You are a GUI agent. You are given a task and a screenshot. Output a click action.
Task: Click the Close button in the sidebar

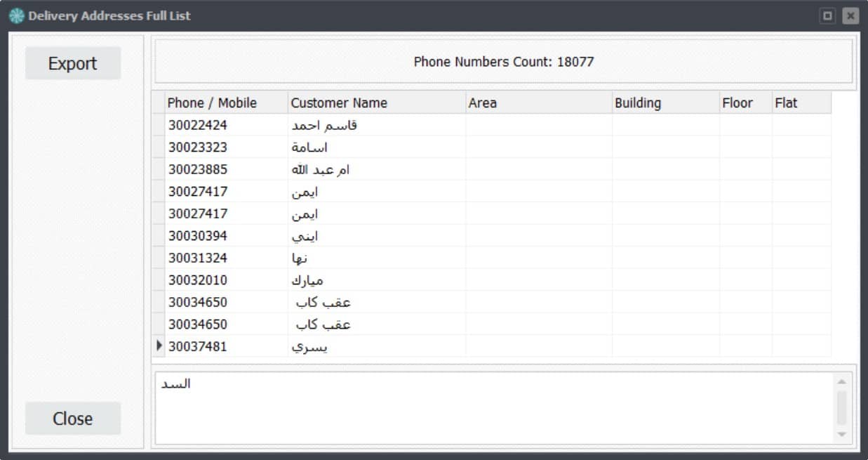(73, 419)
